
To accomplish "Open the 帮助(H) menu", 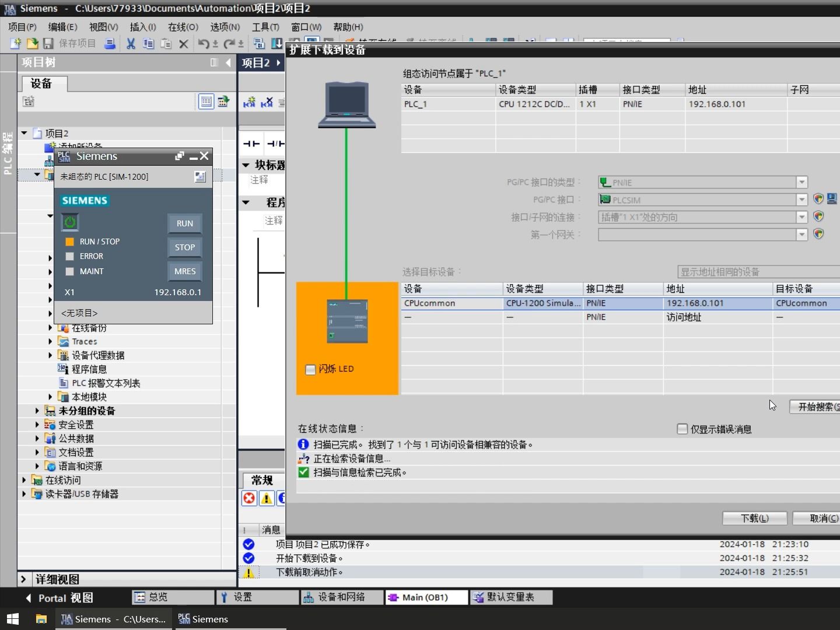I will (348, 27).
